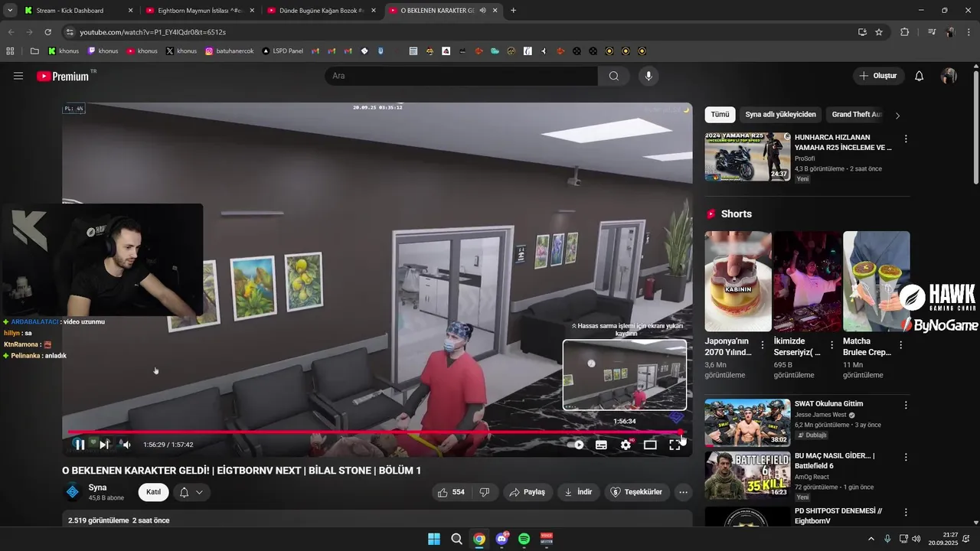The height and width of the screenshot is (551, 980).
Task: Open the Syna channel avatar
Action: 73,492
